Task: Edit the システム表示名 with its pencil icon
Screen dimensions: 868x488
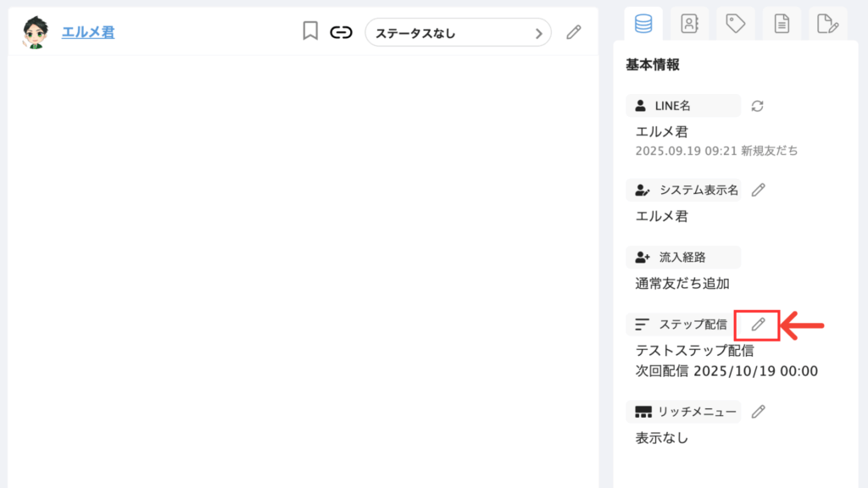Action: (759, 190)
